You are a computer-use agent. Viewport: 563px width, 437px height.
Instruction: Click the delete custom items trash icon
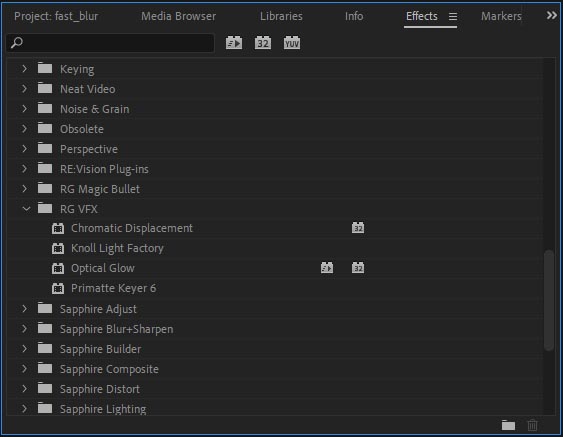tap(532, 426)
